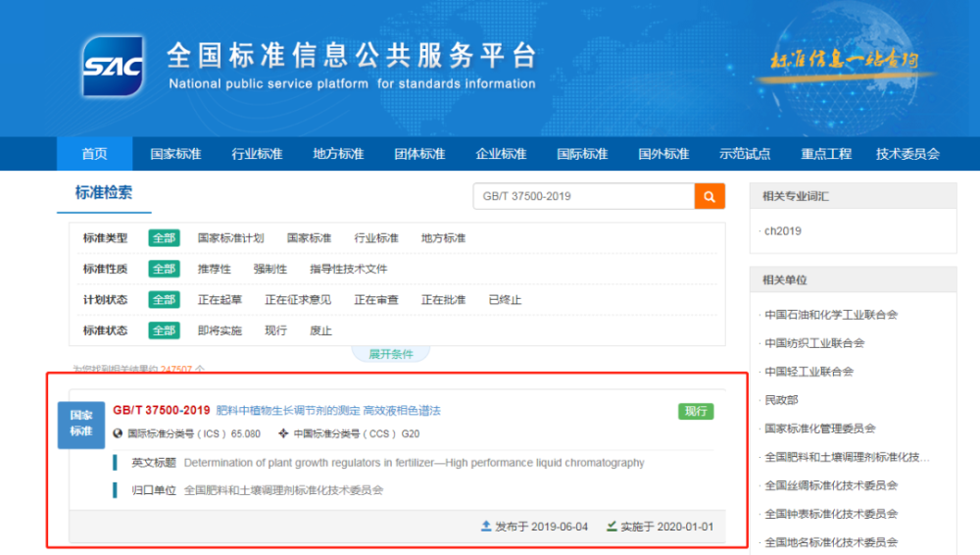
Task: Filter by 地方标准 in 标准类型 row
Action: pos(443,237)
